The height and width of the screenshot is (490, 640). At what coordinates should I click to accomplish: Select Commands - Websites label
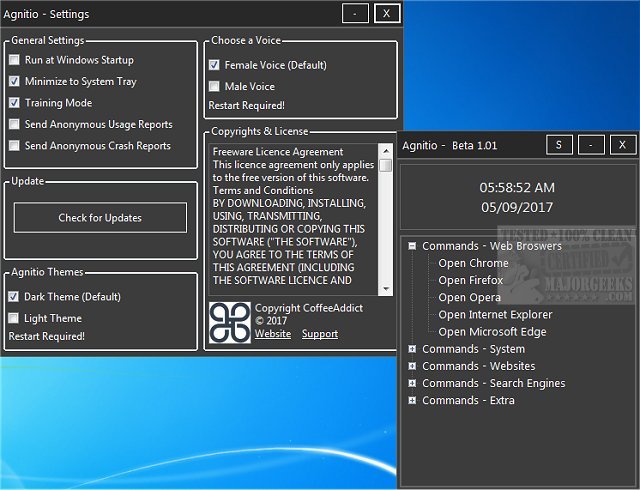click(x=478, y=366)
